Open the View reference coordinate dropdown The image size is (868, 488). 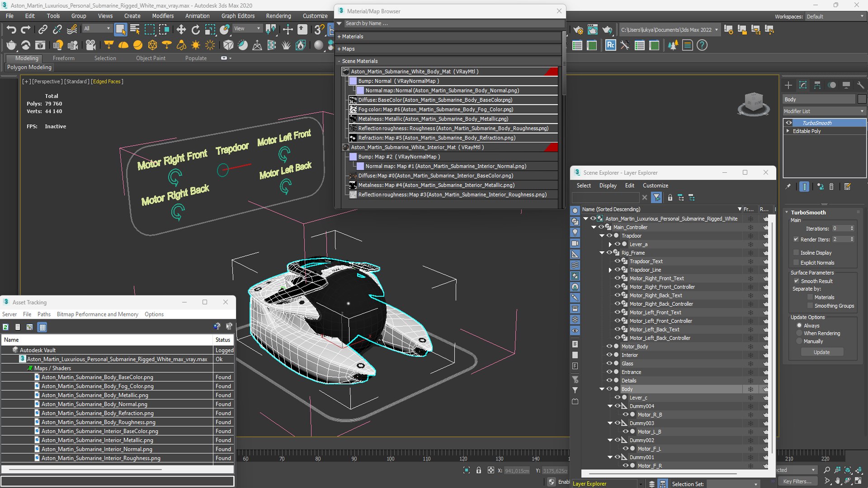(x=247, y=28)
